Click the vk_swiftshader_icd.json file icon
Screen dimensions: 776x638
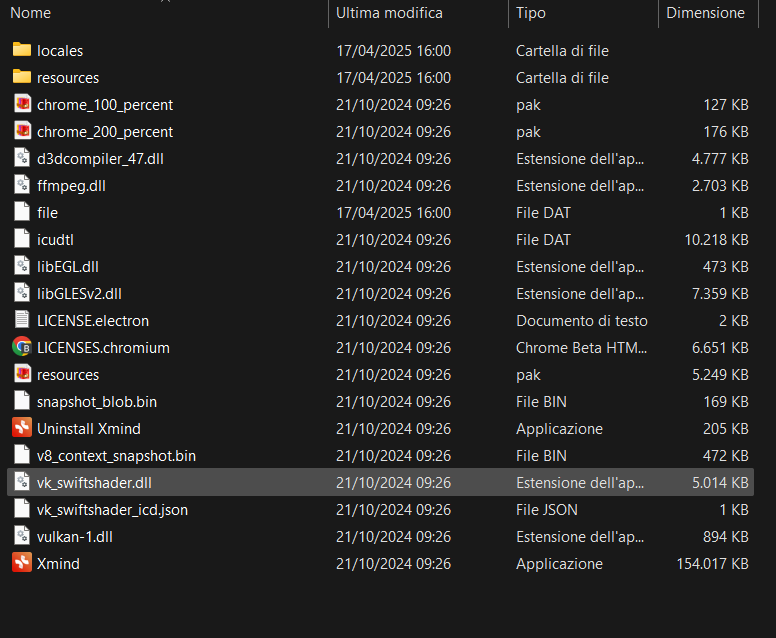(22, 509)
